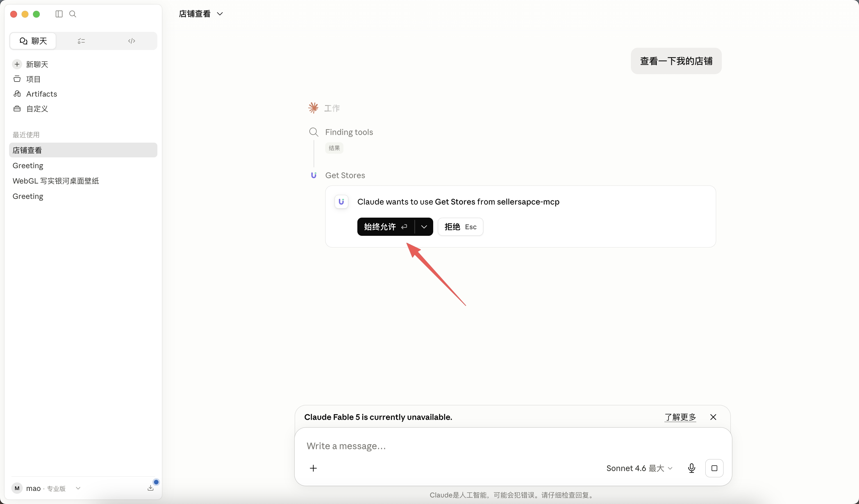
Task: Click the 最近使用 section label
Action: point(26,135)
